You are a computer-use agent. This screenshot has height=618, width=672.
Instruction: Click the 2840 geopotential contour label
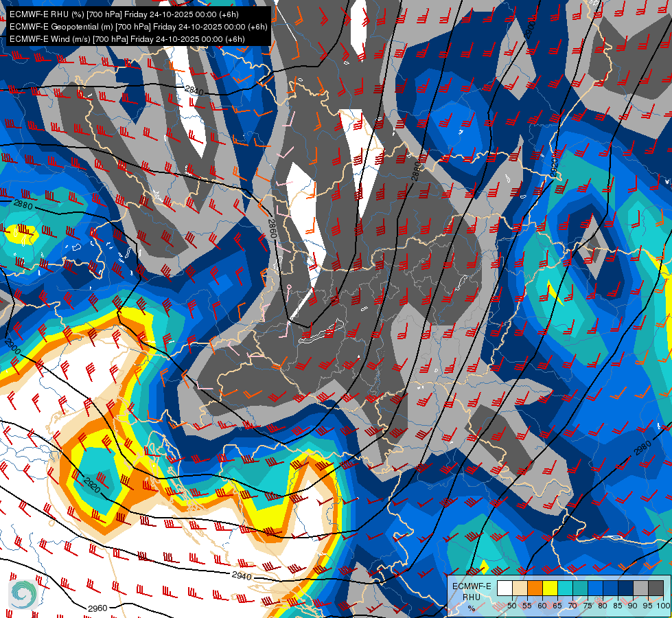pyautogui.click(x=194, y=91)
